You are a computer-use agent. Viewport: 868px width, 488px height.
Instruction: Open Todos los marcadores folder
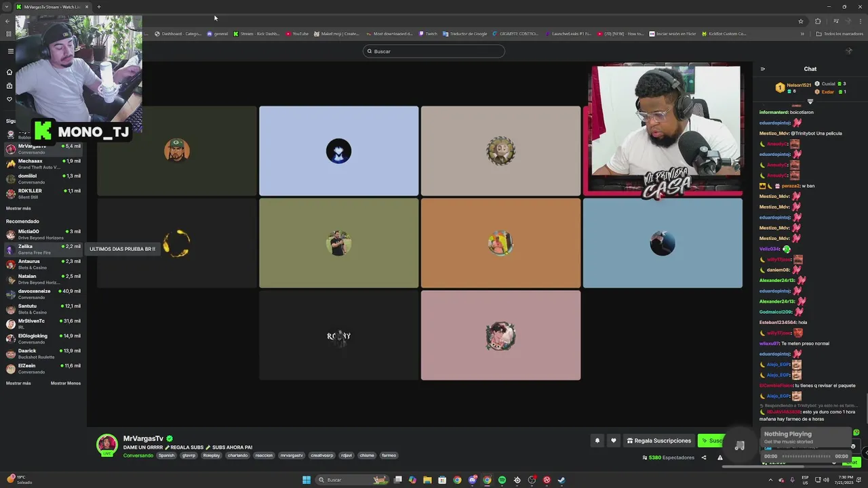point(840,33)
